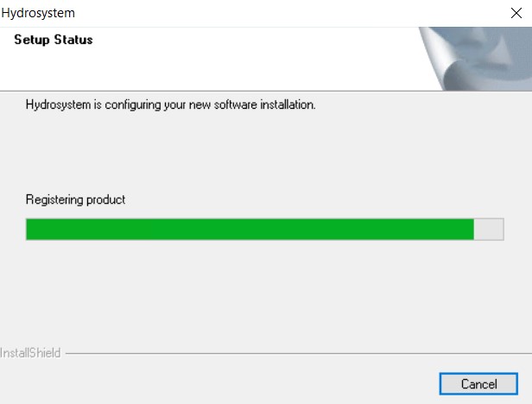Click the Hydrosystem title bar text

tap(38, 13)
